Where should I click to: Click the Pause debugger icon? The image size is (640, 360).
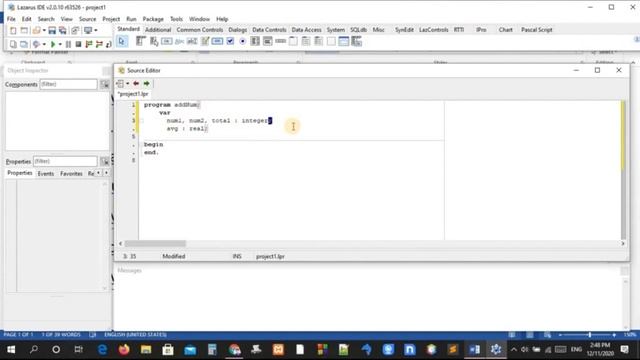(68, 44)
